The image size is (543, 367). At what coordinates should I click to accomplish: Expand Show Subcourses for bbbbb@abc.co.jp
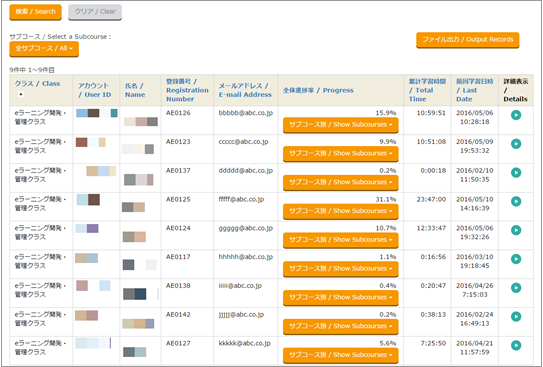click(340, 125)
